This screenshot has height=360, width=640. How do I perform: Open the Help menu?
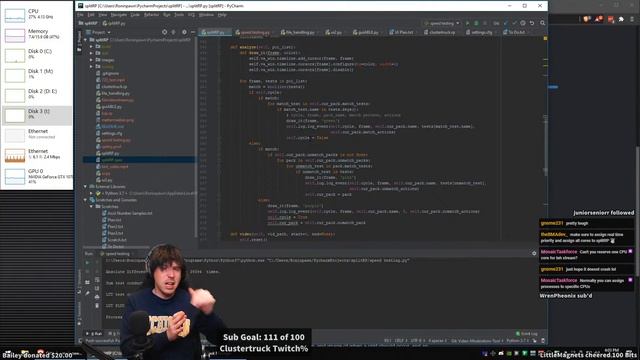222,15
